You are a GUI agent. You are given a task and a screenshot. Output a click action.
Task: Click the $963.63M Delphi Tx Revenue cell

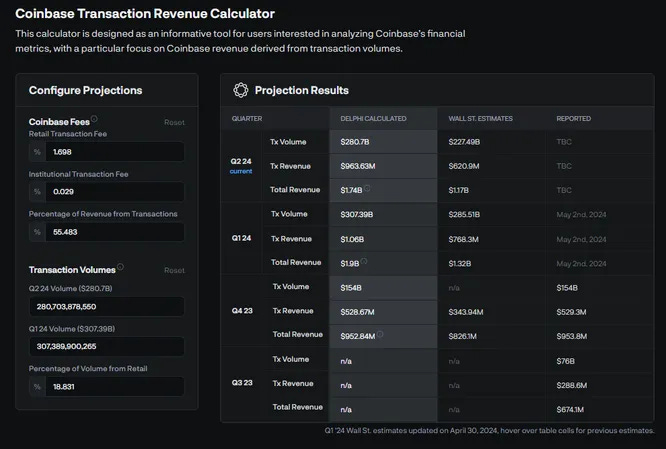[383, 166]
